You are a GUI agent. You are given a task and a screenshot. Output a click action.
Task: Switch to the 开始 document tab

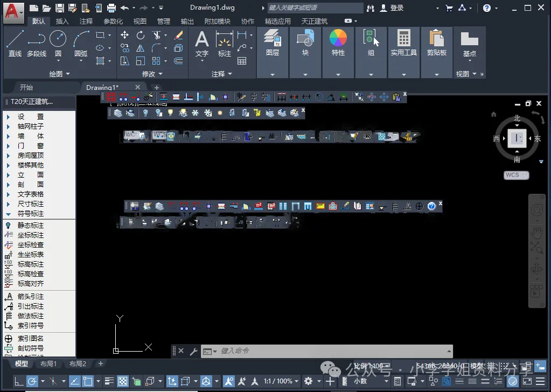(26, 87)
